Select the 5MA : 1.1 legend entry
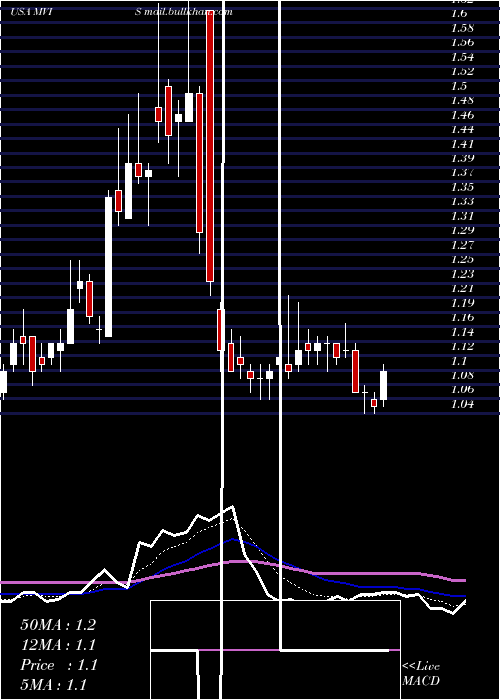500x700 pixels. tap(54, 684)
